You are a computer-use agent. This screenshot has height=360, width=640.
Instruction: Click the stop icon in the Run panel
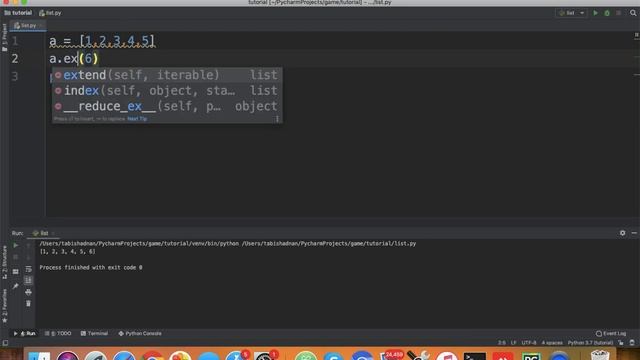(16, 257)
